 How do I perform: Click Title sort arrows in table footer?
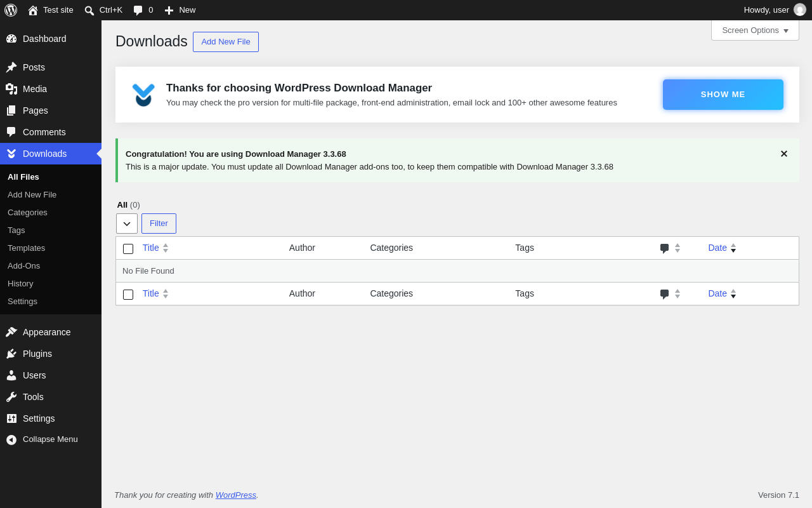166,294
